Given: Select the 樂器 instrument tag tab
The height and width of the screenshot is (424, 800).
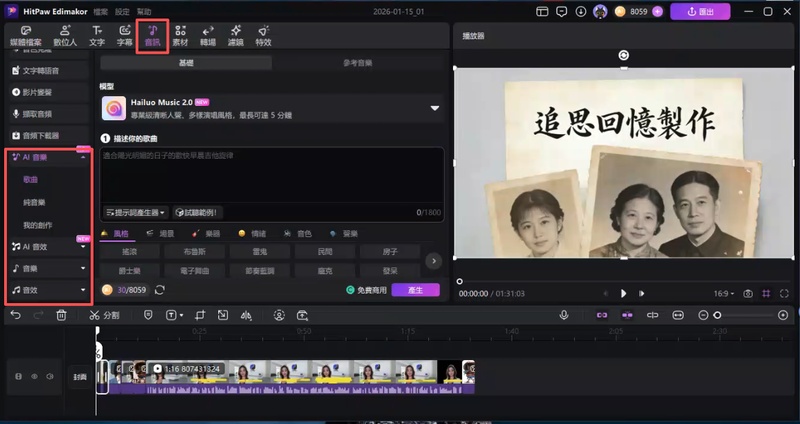Looking at the screenshot, I should pos(206,234).
